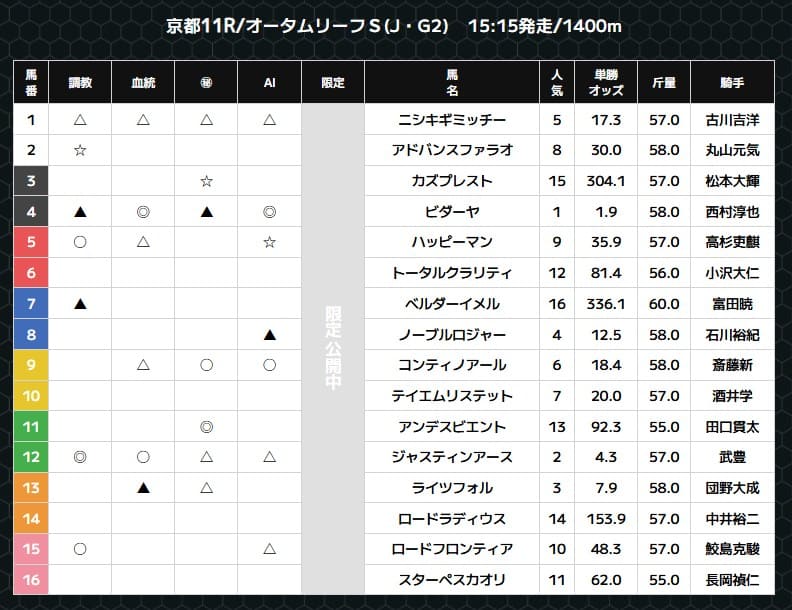
Task: Click the star mark in horse 2's 調教 cell
Action: (x=80, y=150)
